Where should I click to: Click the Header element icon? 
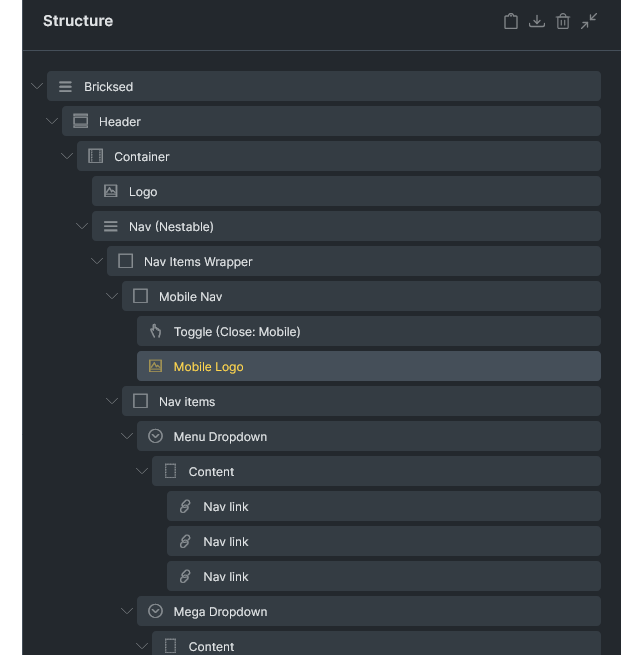(x=81, y=121)
